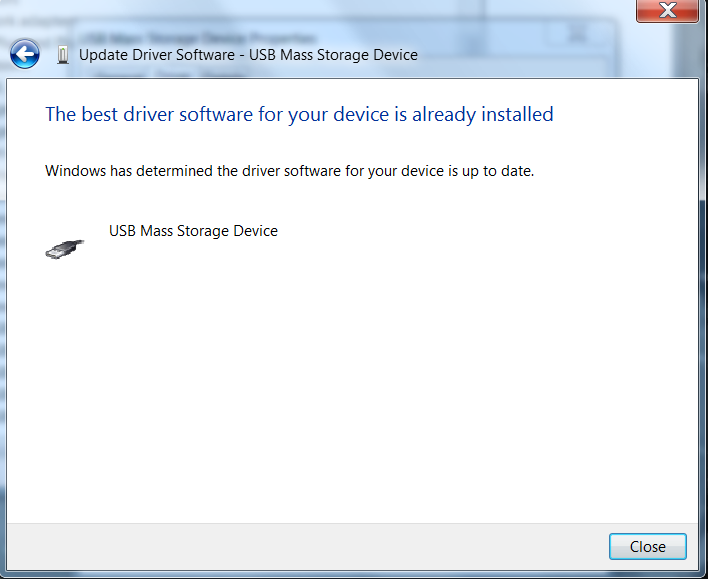The width and height of the screenshot is (708, 579).
Task: Click the bottom window border of the dialog
Action: [x=350, y=573]
